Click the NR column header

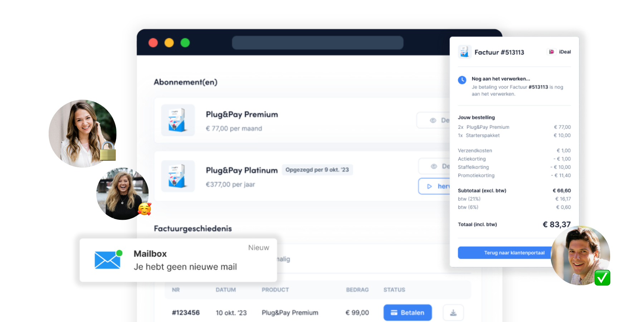tap(176, 290)
